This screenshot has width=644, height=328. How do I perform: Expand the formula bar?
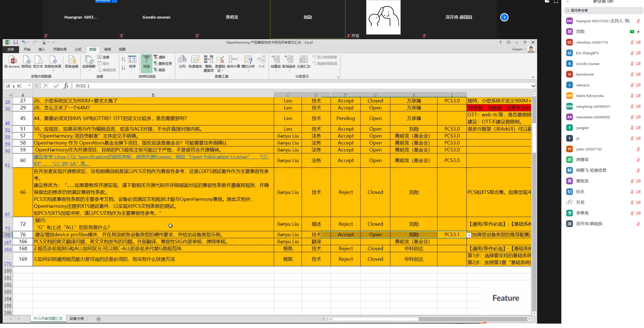point(533,86)
